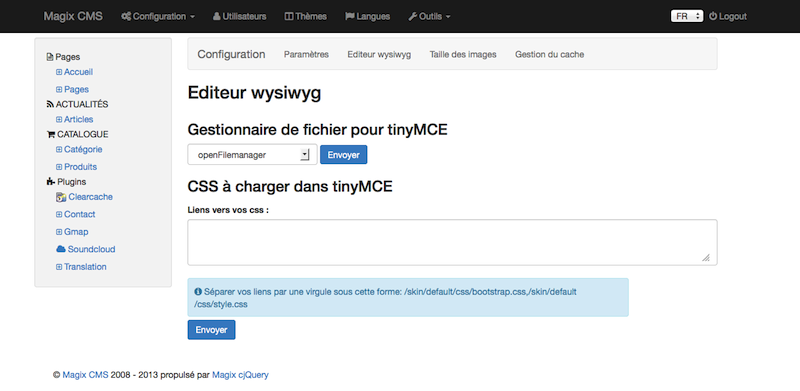The height and width of the screenshot is (391, 800).
Task: Expand the Pages plus icon under Pages
Action: point(59,89)
